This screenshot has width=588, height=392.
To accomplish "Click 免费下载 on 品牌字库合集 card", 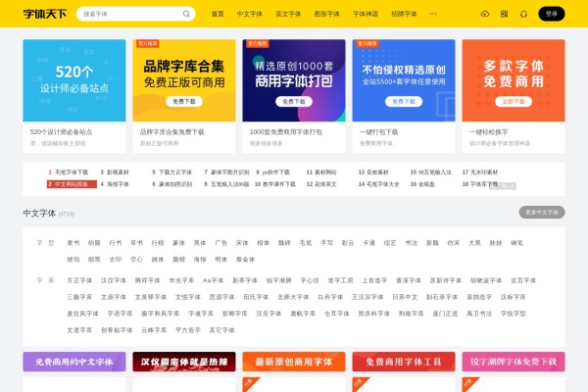I will pos(183,101).
